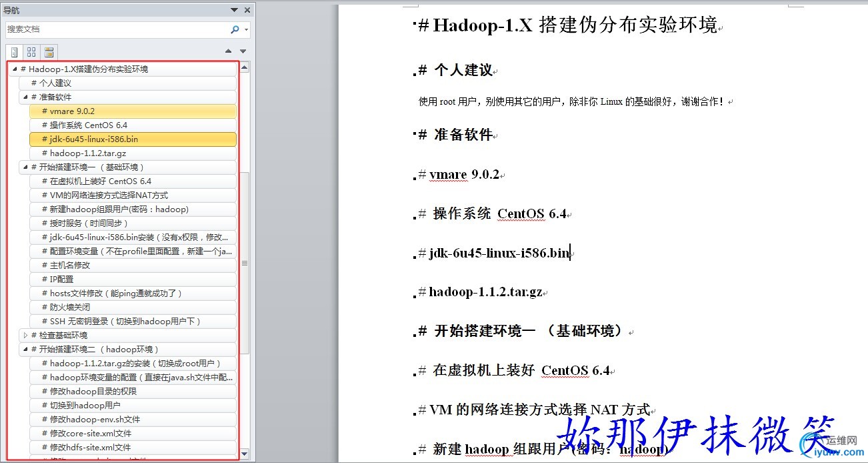Select jdk-6u45-linux-i586.bin highlighted navigation row
The height and width of the screenshot is (463, 868).
tap(133, 139)
